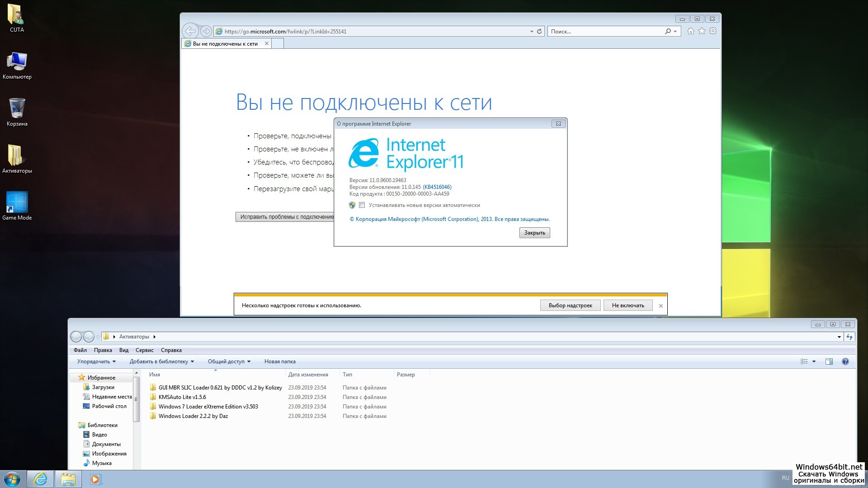Expand the Общий доступ dropdown
Screen dimensions: 868x488
coord(229,361)
